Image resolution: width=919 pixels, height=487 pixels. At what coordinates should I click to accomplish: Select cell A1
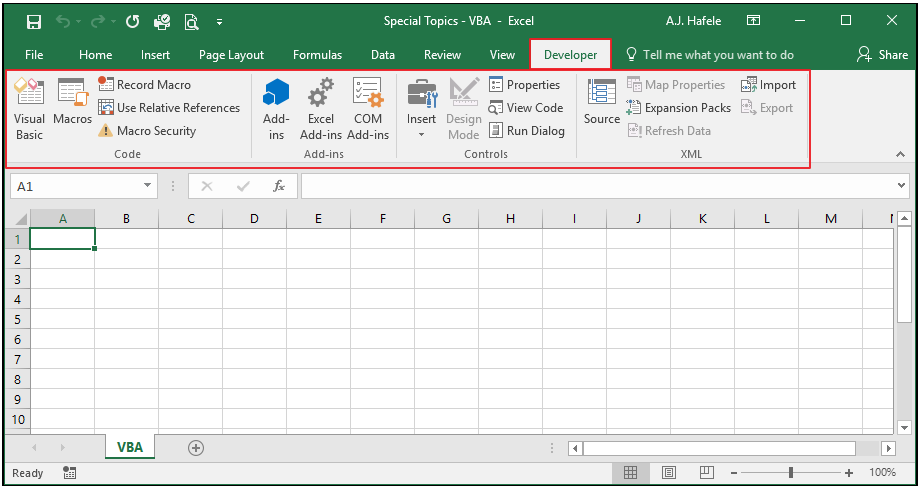click(62, 239)
